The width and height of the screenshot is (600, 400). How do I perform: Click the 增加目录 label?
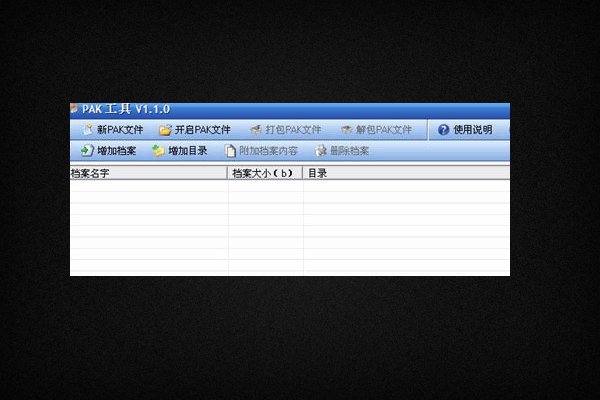click(188, 151)
